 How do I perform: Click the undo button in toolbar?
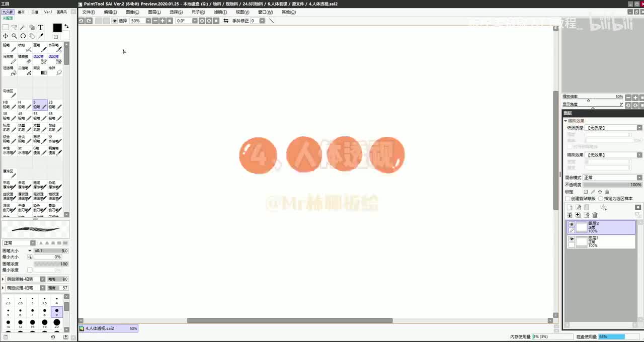click(x=82, y=21)
